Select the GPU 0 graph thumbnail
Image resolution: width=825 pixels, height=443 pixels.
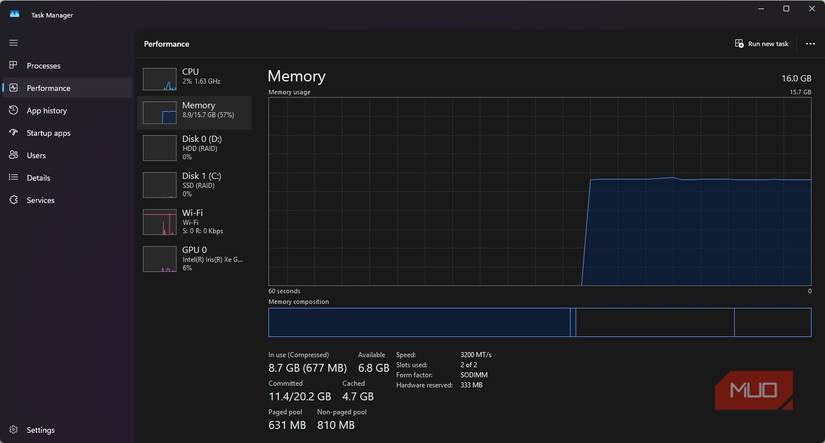159,259
